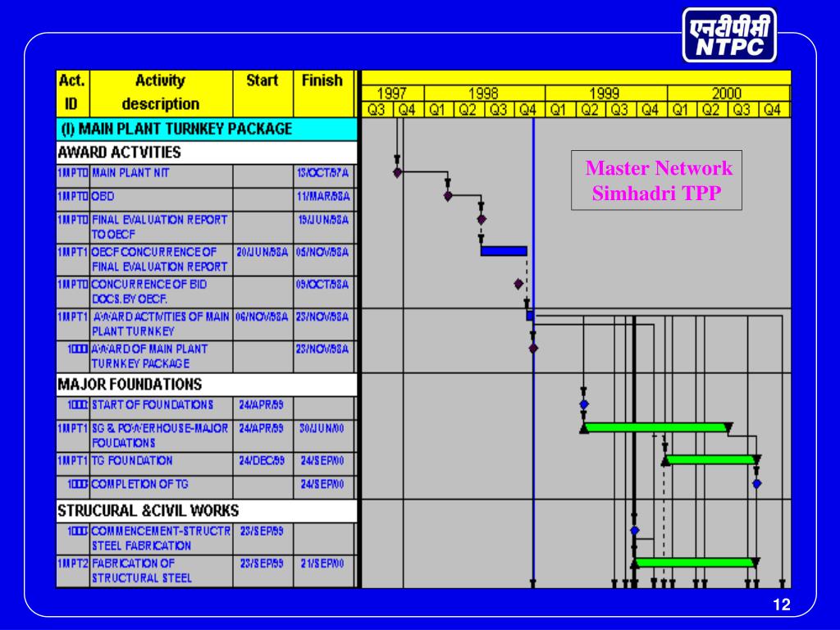The width and height of the screenshot is (840, 630).
Task: Click 'AWARD ACTIVITIES OF MAIN PLANT TURNKEY' activity
Action: coord(161,324)
